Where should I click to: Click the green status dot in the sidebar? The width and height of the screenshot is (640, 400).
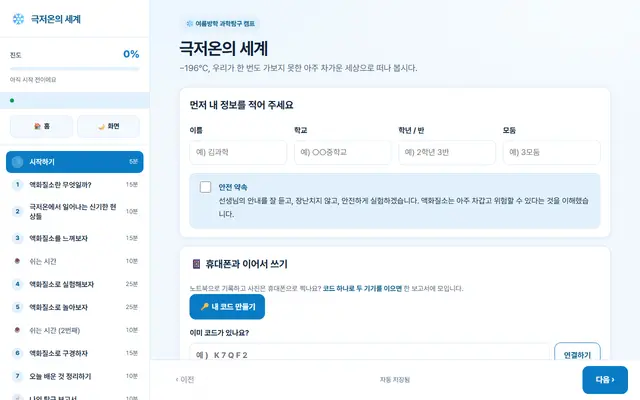click(12, 100)
